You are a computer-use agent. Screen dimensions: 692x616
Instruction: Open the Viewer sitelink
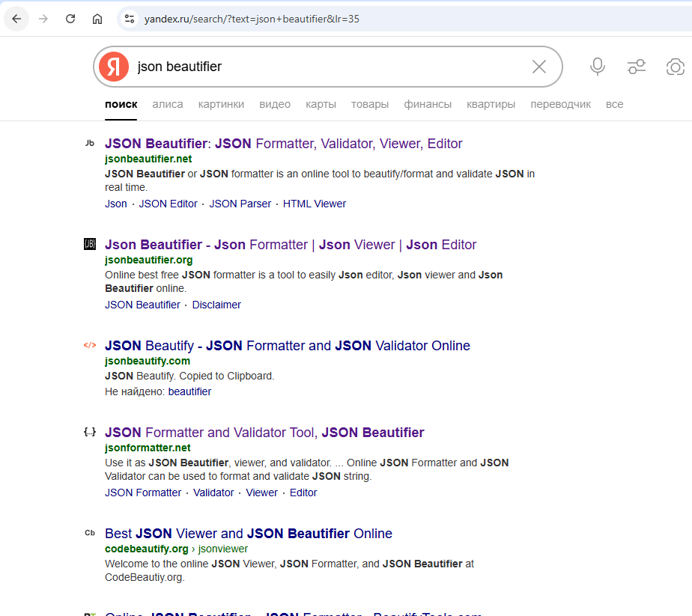pos(261,493)
